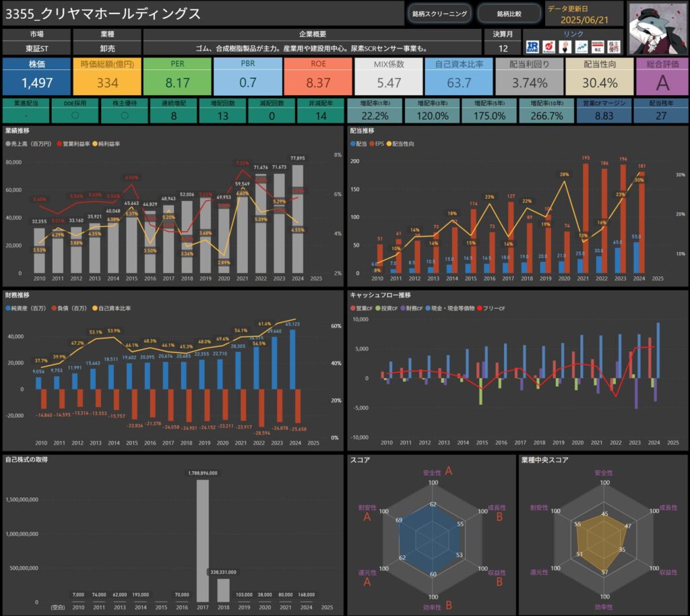Click the 負債（百万） legend entry
Viewport: 690px width, 616px height.
[69, 309]
